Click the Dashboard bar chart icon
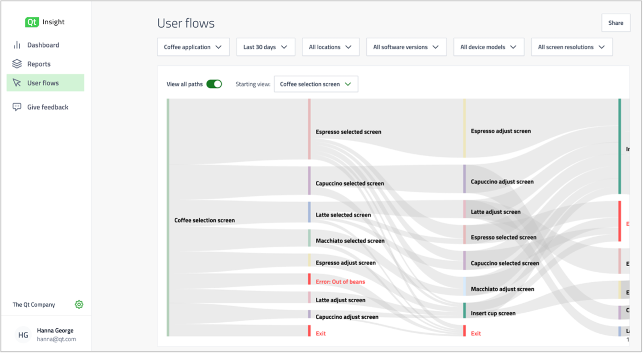This screenshot has width=644, height=354. coord(17,45)
